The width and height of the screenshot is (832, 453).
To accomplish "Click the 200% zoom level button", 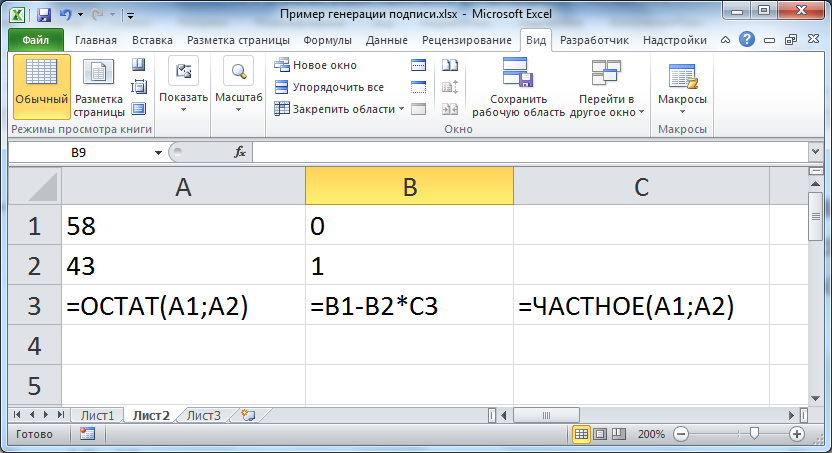I will 651,434.
